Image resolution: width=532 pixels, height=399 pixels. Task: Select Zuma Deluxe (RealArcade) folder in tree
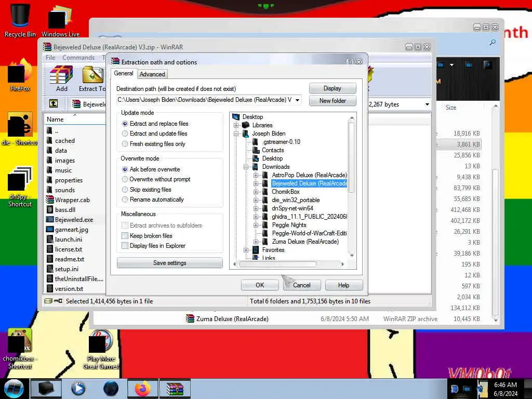[305, 242]
